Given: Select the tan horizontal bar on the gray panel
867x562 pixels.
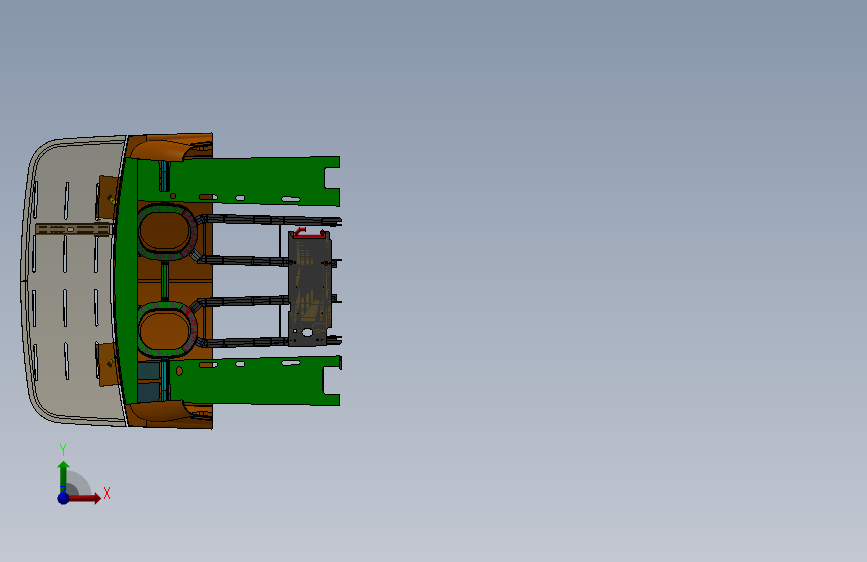Looking at the screenshot, I should pos(74,229).
